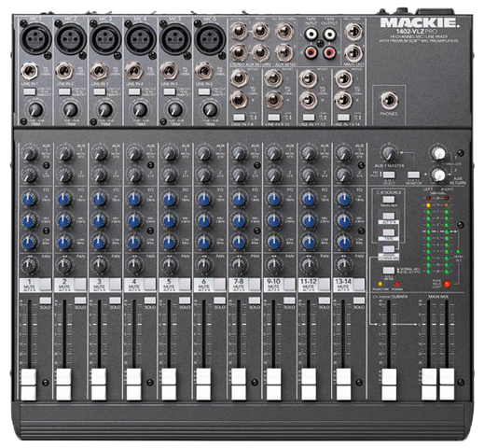Click the channel 9-10 AUX 1 knob
This screenshot has height=448, width=484.
(273, 153)
